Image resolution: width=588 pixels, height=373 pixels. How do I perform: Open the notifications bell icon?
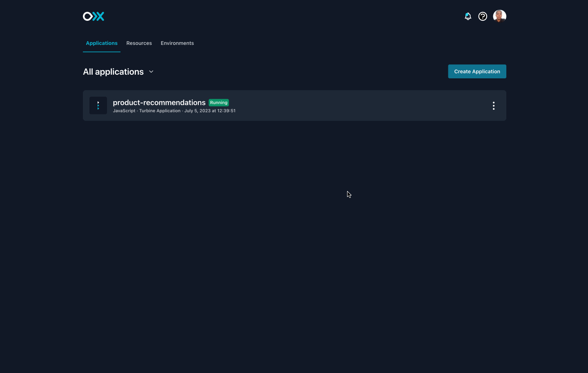pyautogui.click(x=468, y=16)
